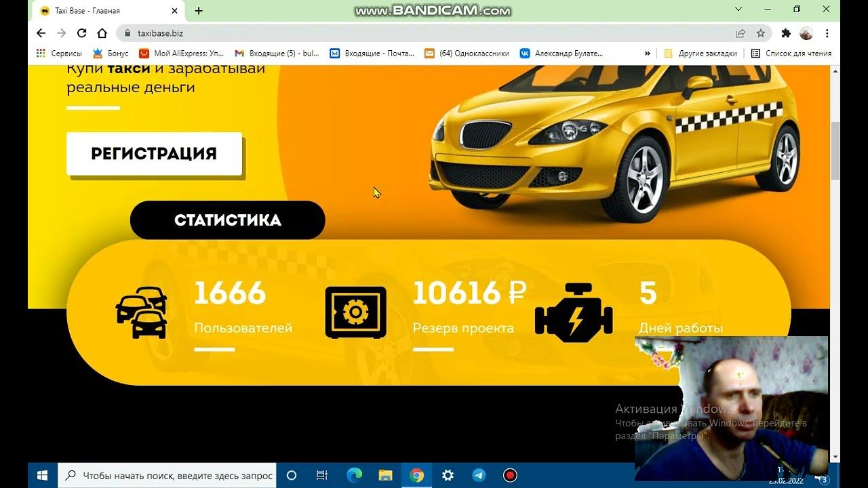Viewport: 868px width, 488px height.
Task: Select the Taxi Base - Главная tab
Action: [108, 11]
